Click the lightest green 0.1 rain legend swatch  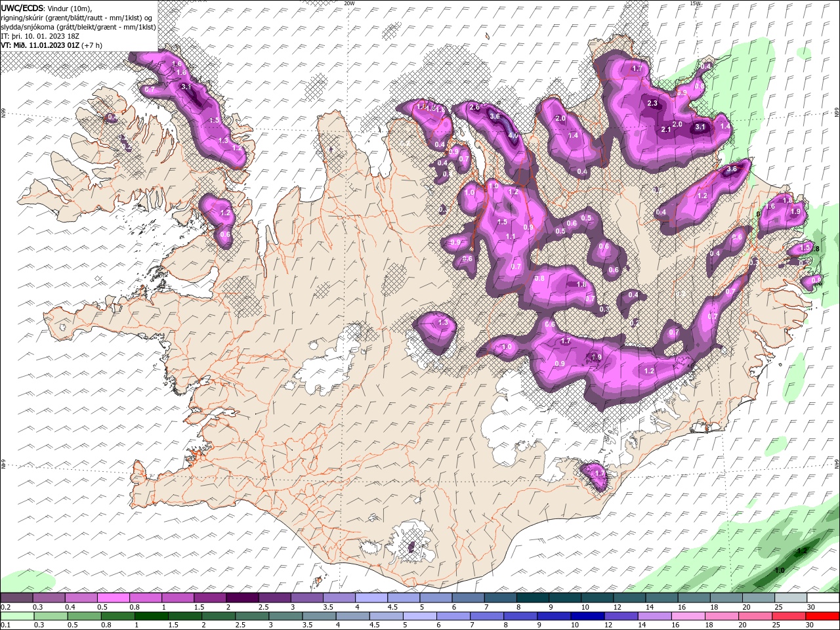point(17,616)
